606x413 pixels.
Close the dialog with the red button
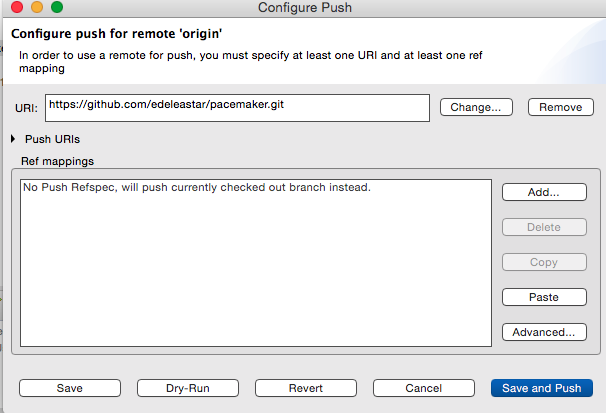pos(17,7)
